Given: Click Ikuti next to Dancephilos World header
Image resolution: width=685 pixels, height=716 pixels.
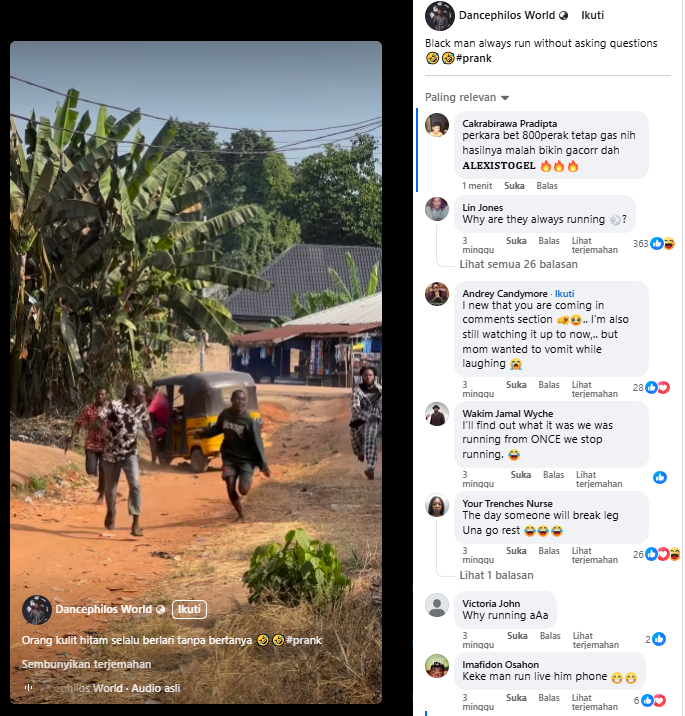Looking at the screenshot, I should point(592,16).
